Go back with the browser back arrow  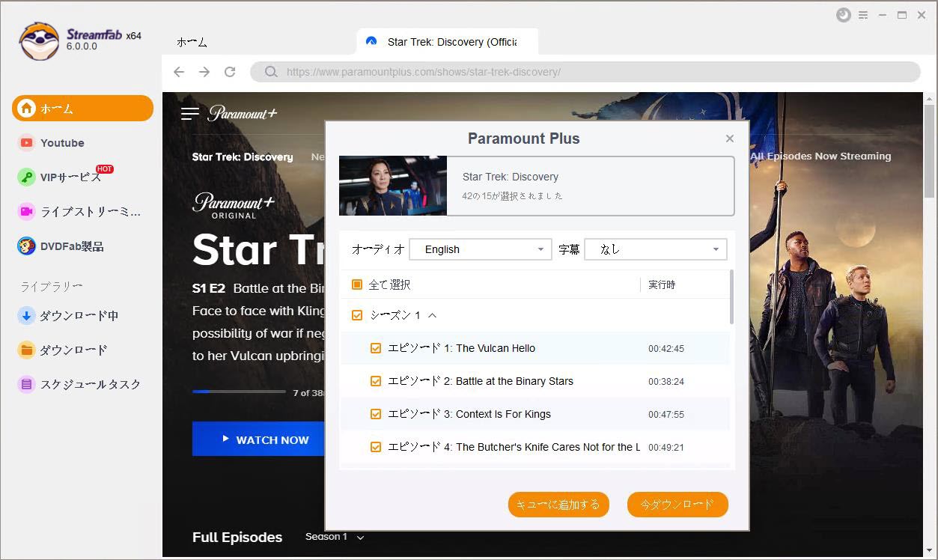pos(179,72)
